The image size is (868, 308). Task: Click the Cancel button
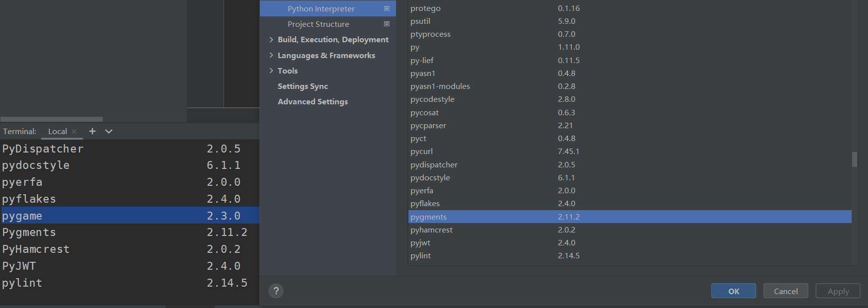[x=786, y=291]
